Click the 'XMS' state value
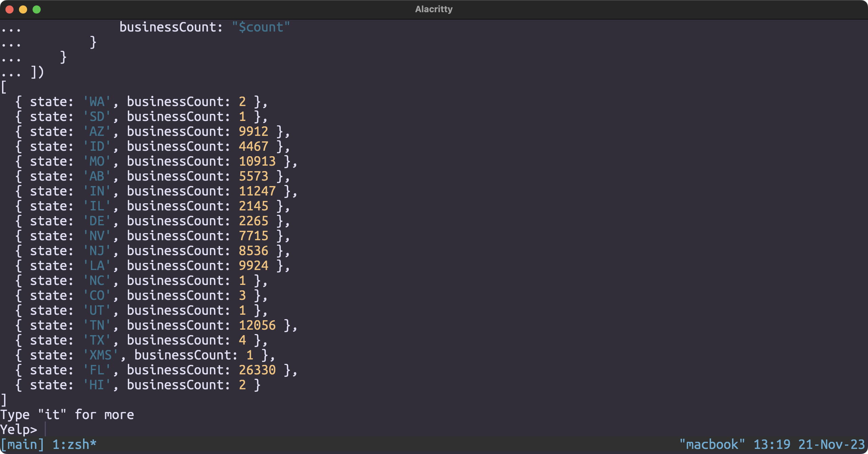This screenshot has width=868, height=454. [101, 355]
